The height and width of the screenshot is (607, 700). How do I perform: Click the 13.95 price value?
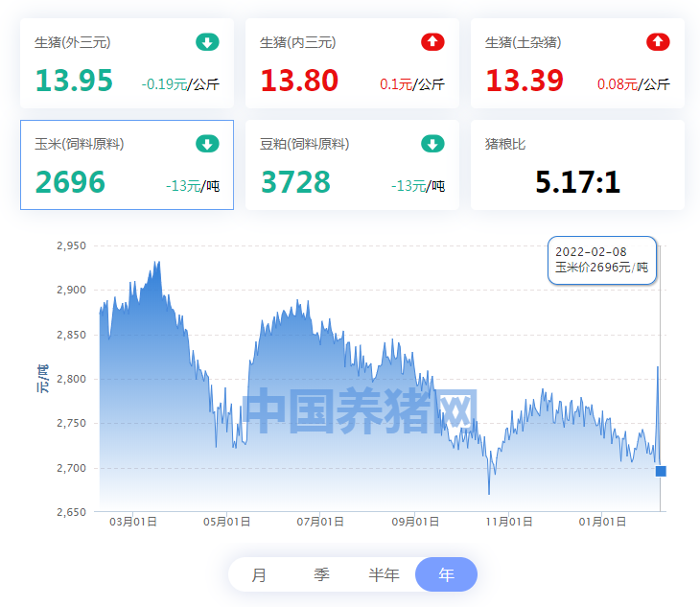tap(74, 81)
